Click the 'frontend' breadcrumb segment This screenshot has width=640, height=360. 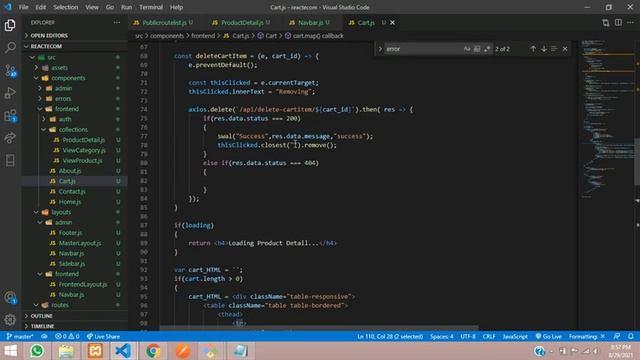click(203, 36)
